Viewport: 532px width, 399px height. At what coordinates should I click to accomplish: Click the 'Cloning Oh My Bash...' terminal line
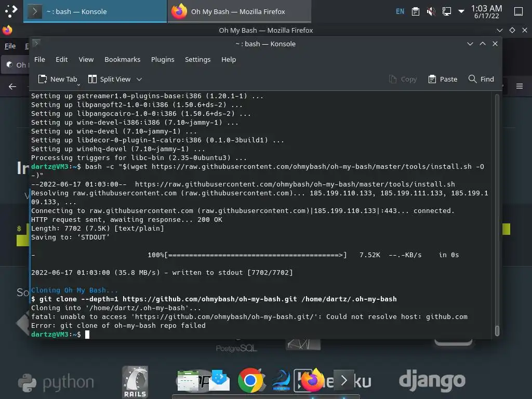click(x=75, y=290)
